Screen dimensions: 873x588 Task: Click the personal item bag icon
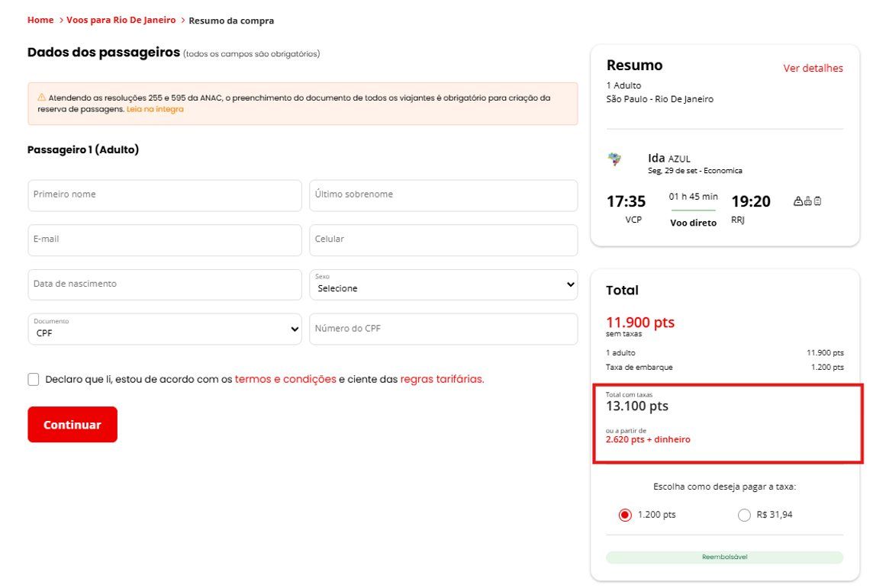pos(798,201)
